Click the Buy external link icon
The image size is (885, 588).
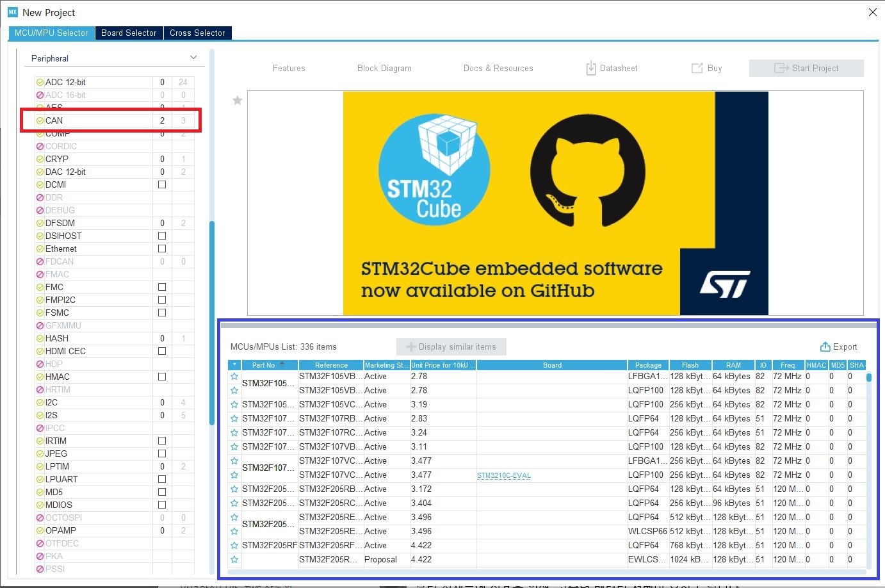click(x=697, y=68)
